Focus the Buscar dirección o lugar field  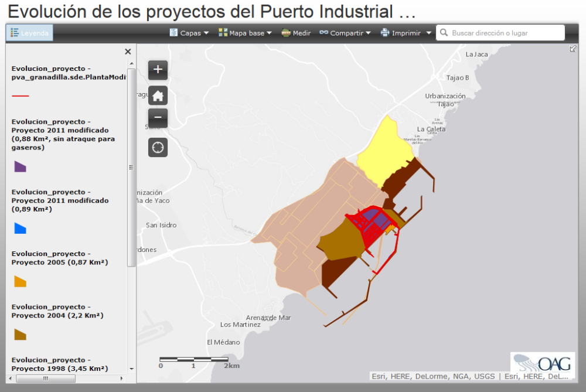[x=500, y=33]
